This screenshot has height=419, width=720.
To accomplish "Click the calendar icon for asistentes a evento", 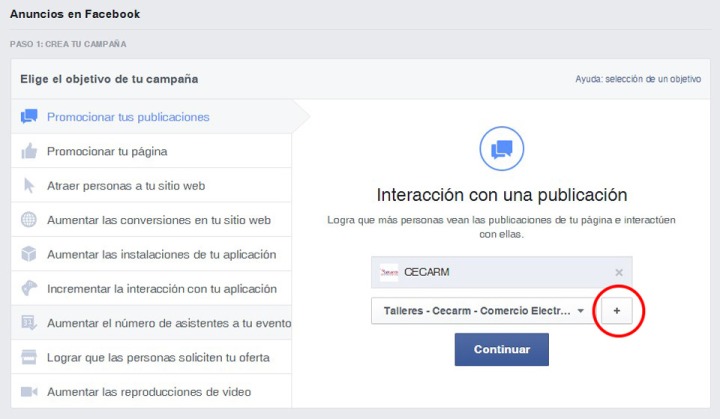I will tap(29, 323).
